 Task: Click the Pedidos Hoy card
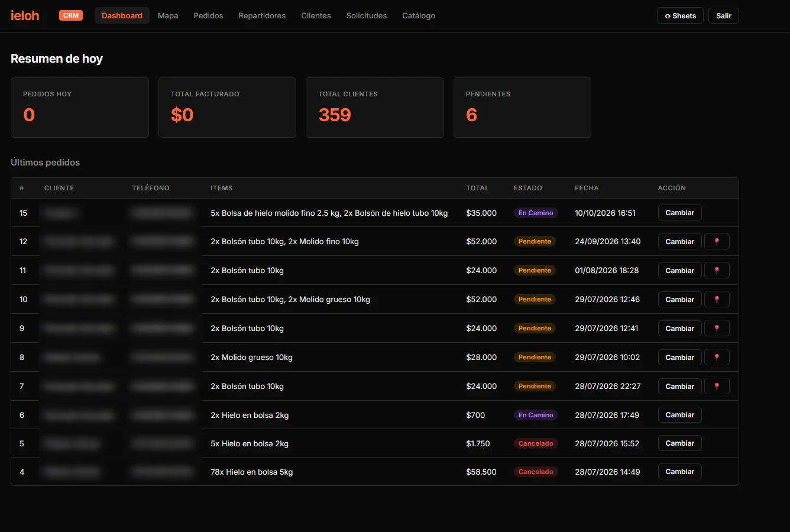pos(80,108)
